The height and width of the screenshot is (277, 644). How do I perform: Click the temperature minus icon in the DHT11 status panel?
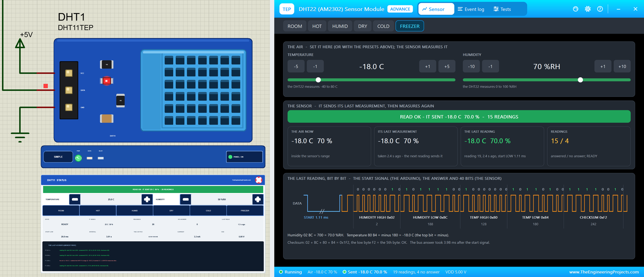click(x=75, y=199)
